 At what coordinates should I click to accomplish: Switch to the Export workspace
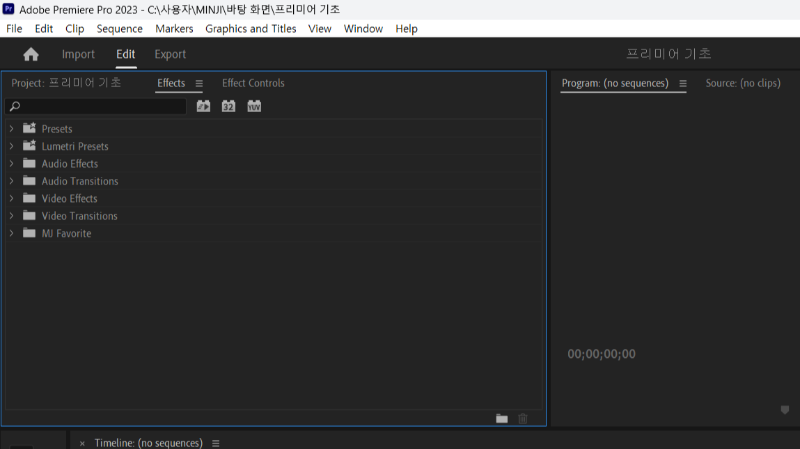(170, 54)
